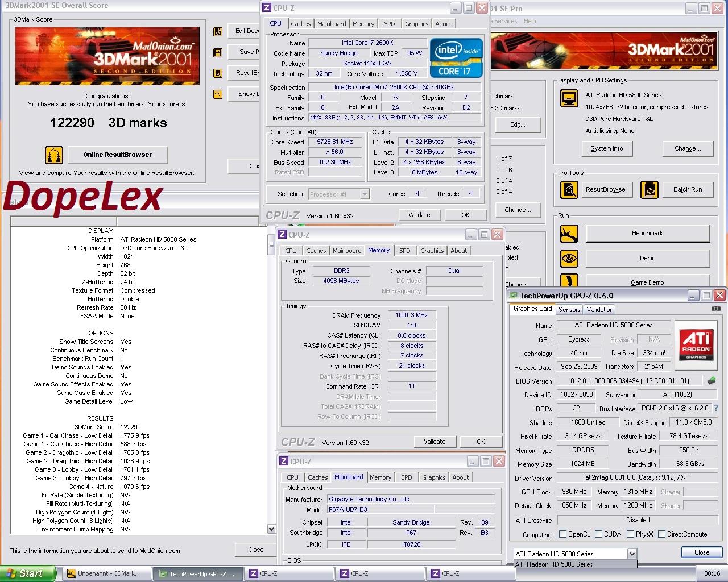Click the Demo button
The height and width of the screenshot is (582, 728).
click(x=647, y=258)
